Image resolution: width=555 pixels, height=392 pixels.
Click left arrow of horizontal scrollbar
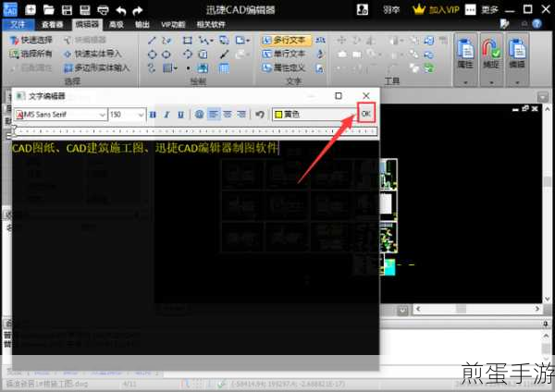coord(418,309)
